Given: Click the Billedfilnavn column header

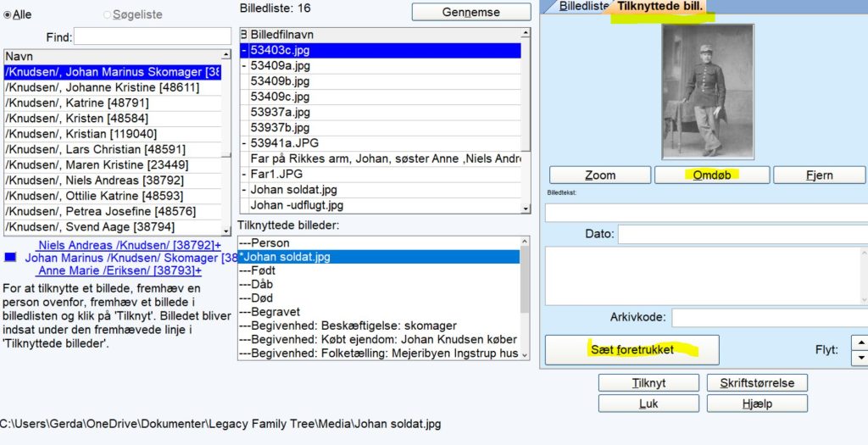Looking at the screenshot, I should tap(384, 34).
